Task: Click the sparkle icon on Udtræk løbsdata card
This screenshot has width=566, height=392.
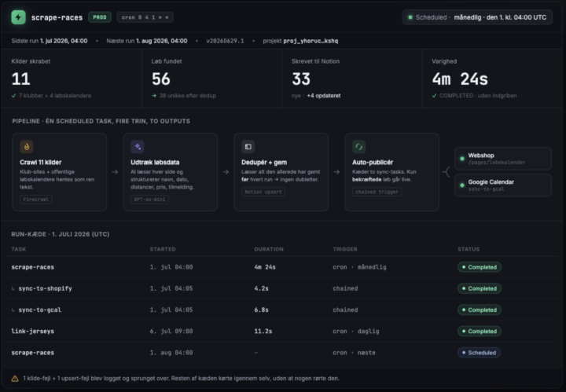Action: (138, 147)
